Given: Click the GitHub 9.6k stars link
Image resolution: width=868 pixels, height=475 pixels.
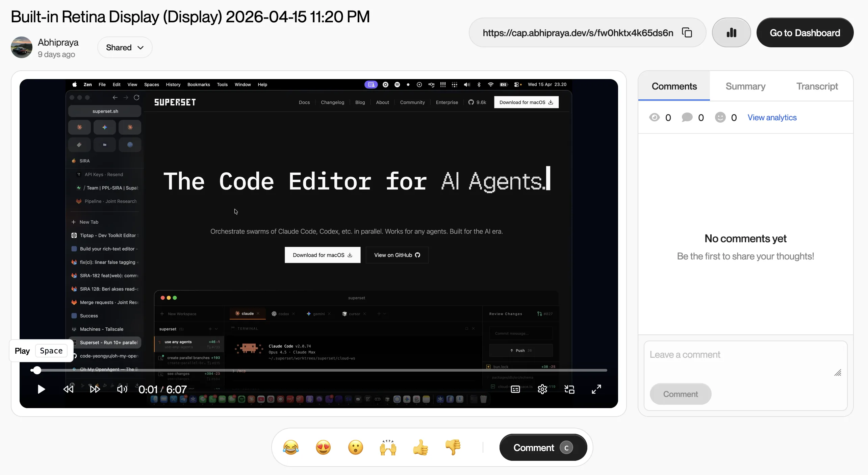Looking at the screenshot, I should pos(477,102).
